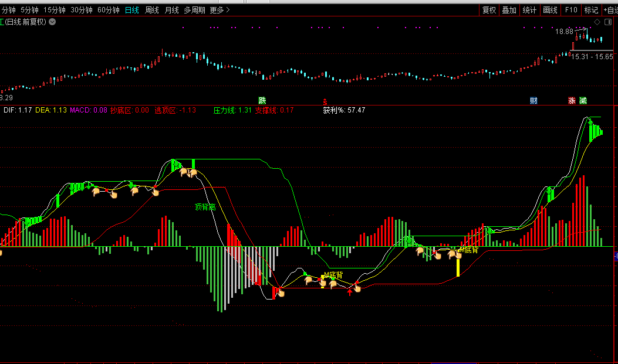Click the yellow vertical bar near 底背
Viewport: 618px width, 364px height.
458,267
